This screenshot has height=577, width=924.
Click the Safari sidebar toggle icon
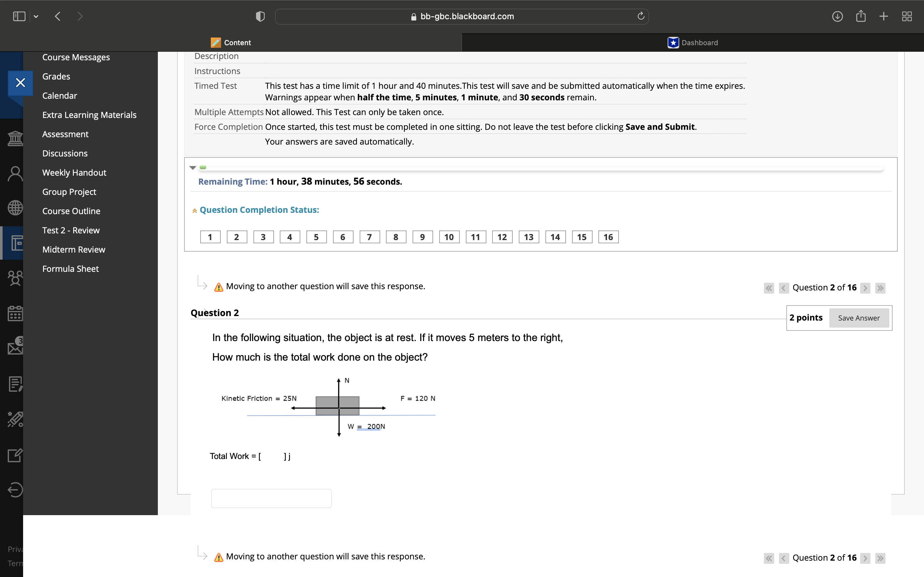tap(19, 16)
